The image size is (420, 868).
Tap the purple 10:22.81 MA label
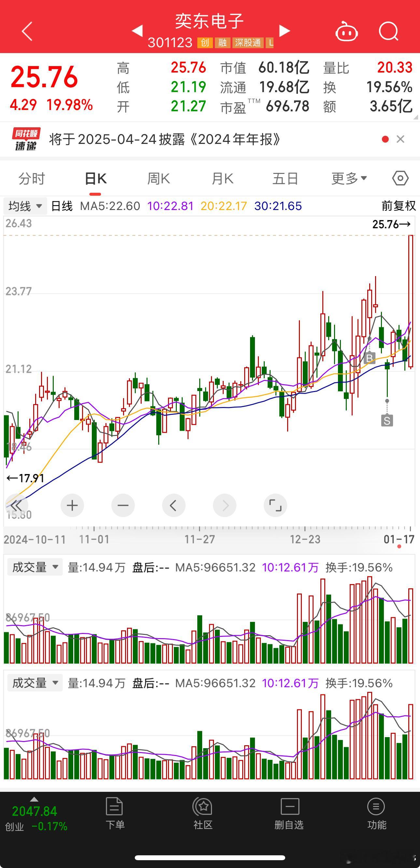coord(171,206)
